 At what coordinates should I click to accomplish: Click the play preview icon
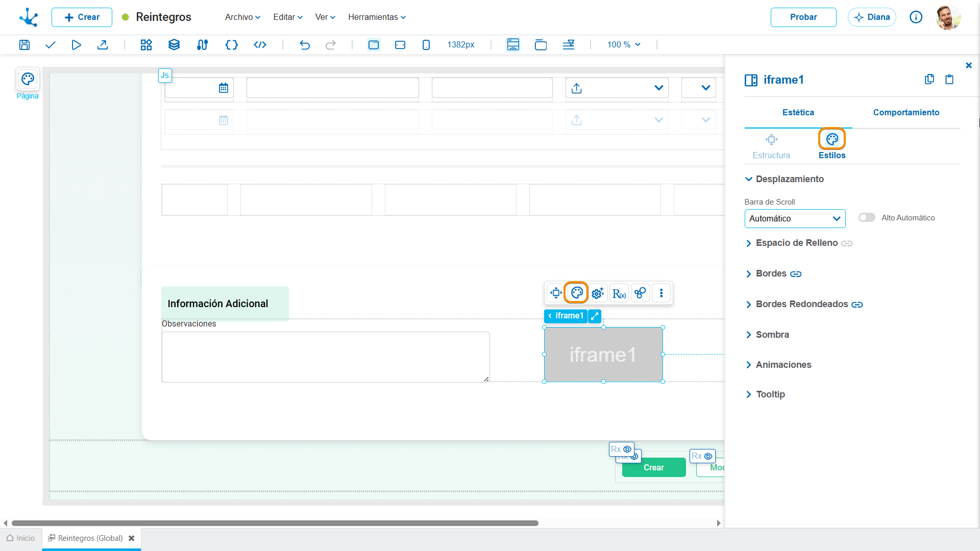pos(76,45)
